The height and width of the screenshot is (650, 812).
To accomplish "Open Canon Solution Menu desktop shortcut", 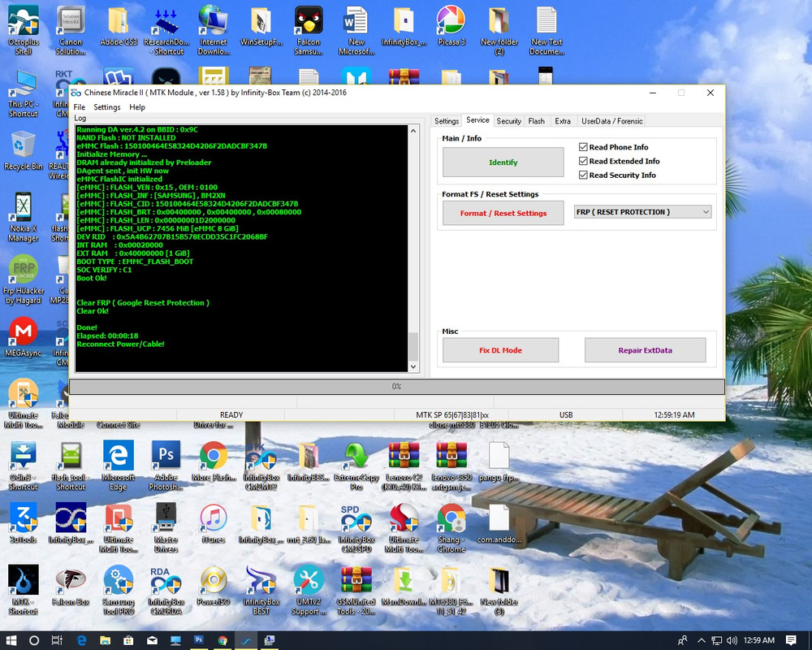I will click(71, 30).
